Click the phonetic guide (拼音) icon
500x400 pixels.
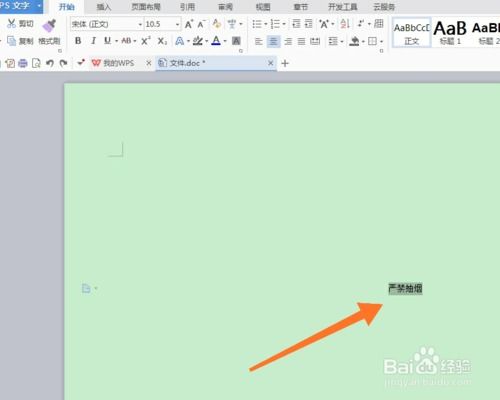[x=232, y=24]
